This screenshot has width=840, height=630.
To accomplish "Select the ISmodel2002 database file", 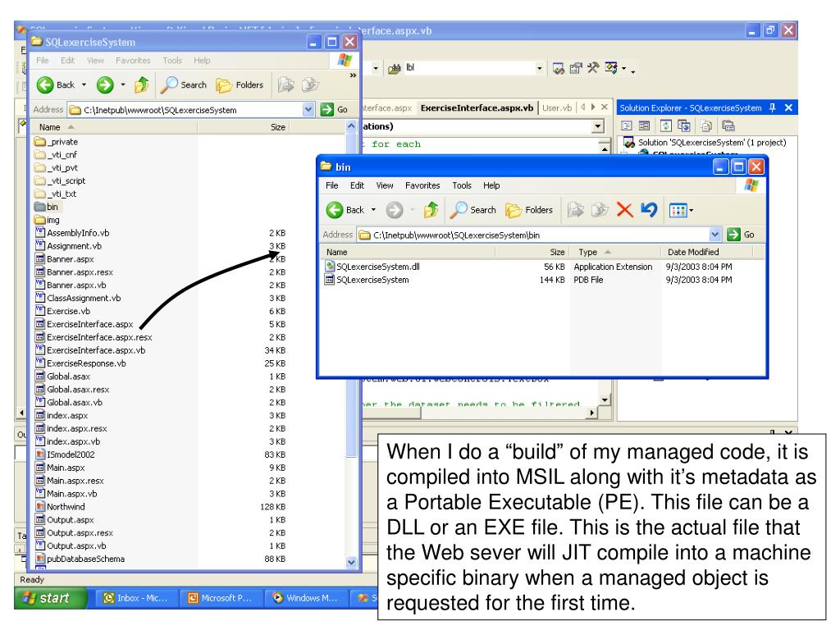I will click(x=65, y=454).
